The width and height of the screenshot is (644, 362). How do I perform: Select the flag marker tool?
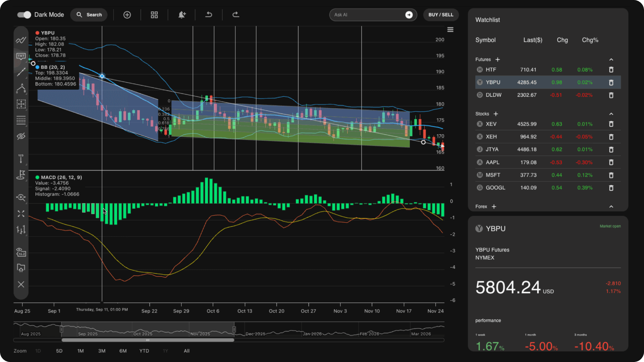(21, 176)
